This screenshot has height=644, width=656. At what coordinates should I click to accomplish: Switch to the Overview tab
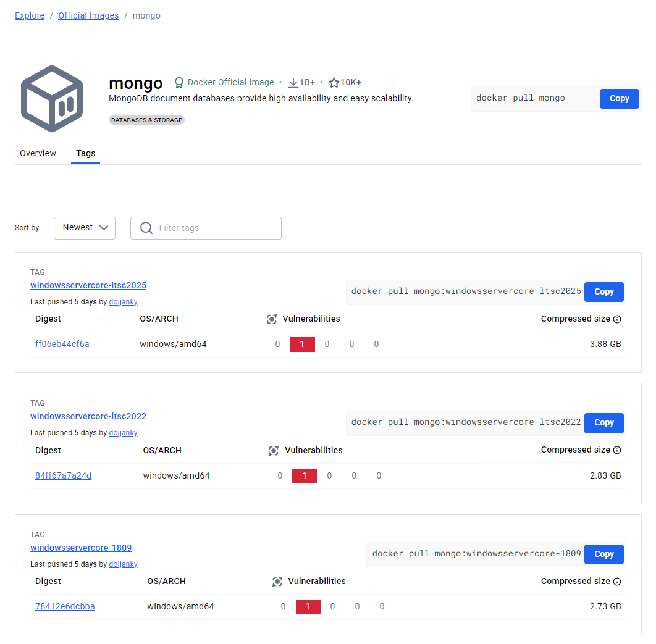click(x=38, y=153)
